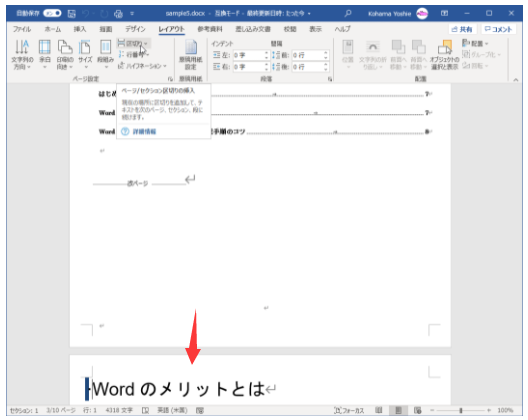This screenshot has width=528, height=420.
Task: Open the 区切り breaks dropdown
Action: tap(133, 43)
